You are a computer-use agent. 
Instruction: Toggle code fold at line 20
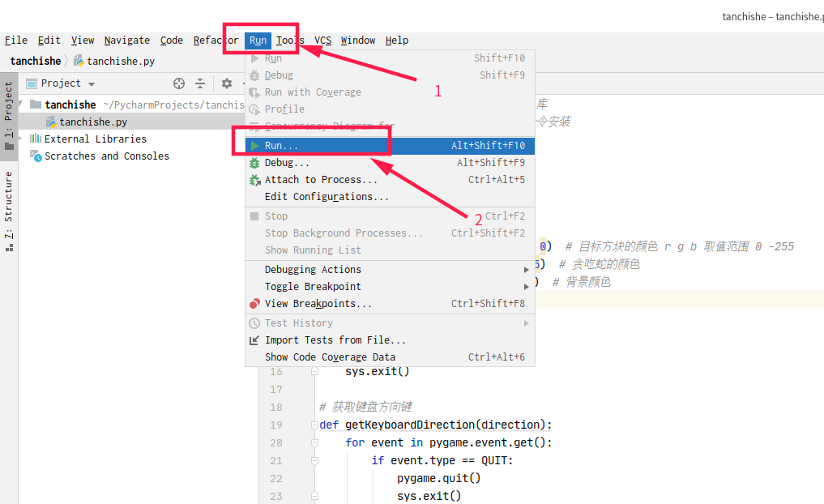(x=315, y=443)
